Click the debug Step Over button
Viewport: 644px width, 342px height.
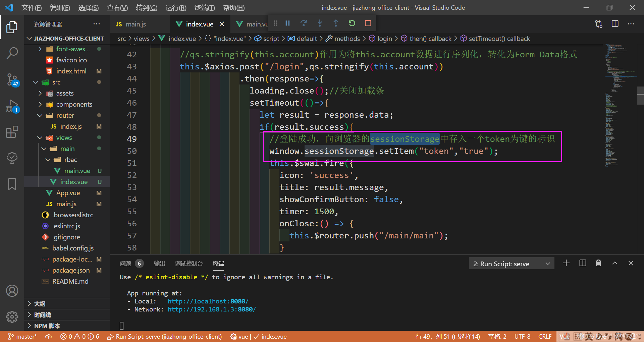pyautogui.click(x=304, y=23)
